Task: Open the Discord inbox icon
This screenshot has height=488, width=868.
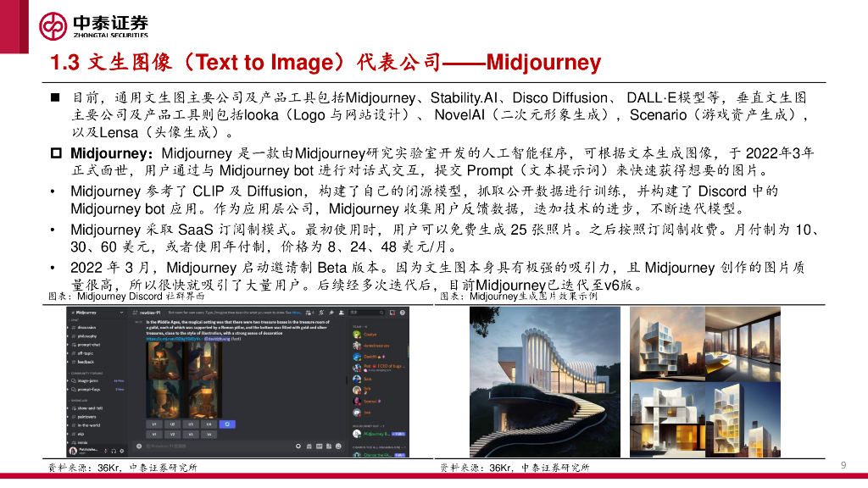Action: coord(392,313)
